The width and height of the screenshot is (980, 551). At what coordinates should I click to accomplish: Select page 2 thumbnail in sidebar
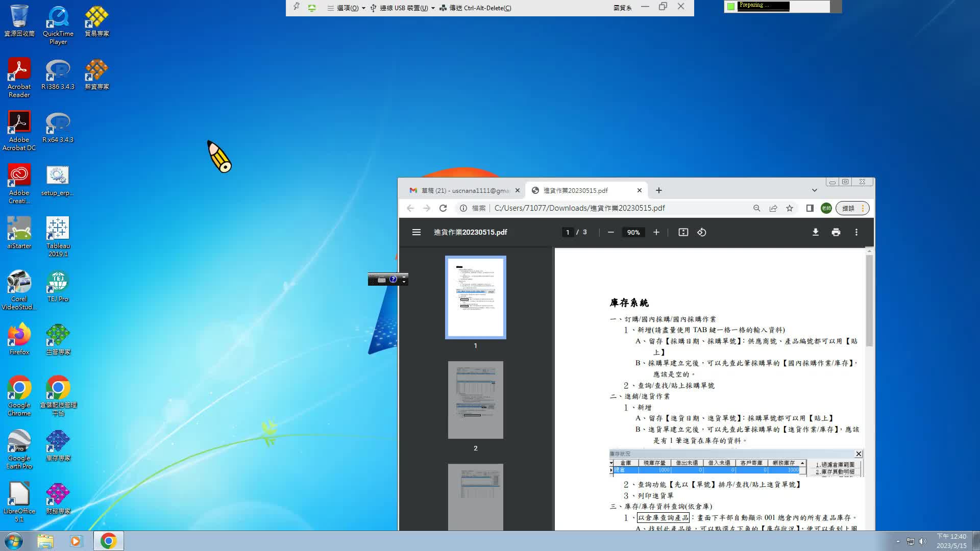point(475,399)
